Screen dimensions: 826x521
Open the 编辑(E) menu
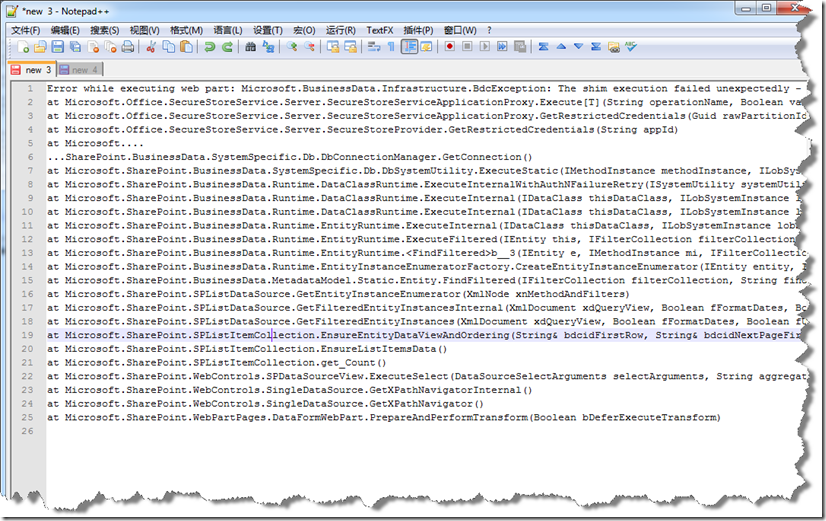[x=65, y=30]
